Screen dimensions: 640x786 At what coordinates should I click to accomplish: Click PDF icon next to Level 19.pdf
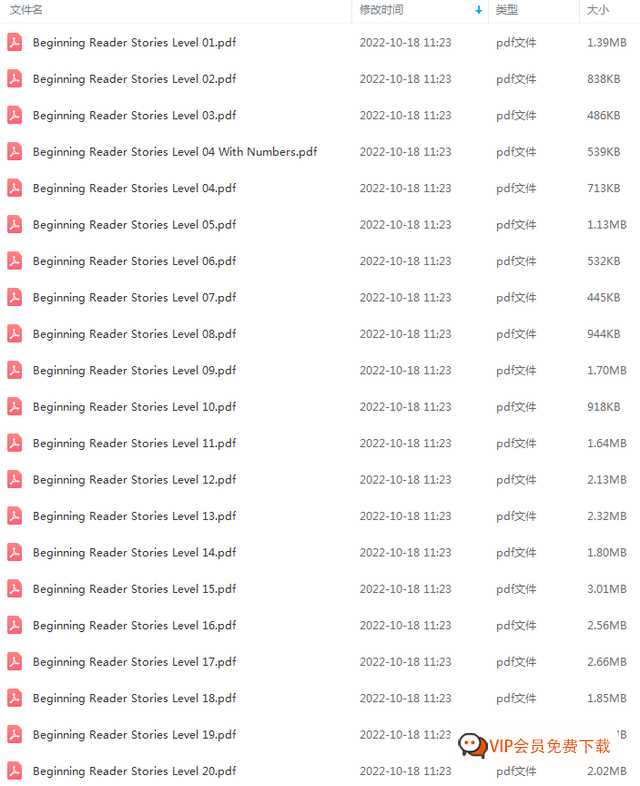[15, 734]
